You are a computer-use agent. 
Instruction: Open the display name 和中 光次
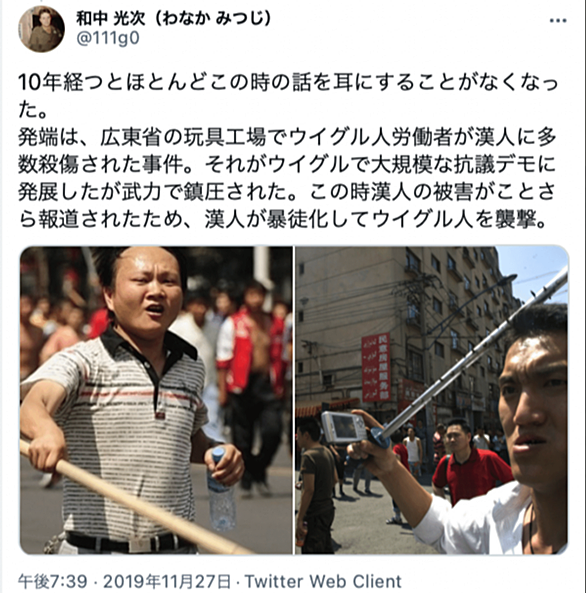[x=110, y=19]
